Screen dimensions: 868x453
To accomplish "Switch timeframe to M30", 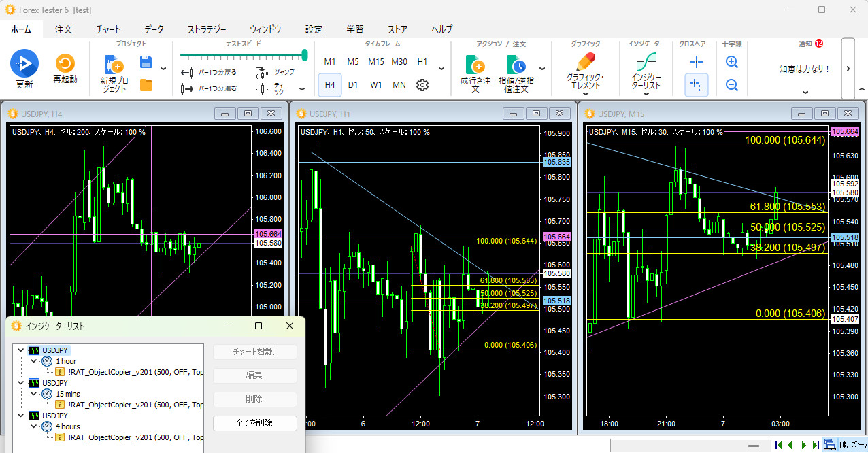I will (399, 62).
